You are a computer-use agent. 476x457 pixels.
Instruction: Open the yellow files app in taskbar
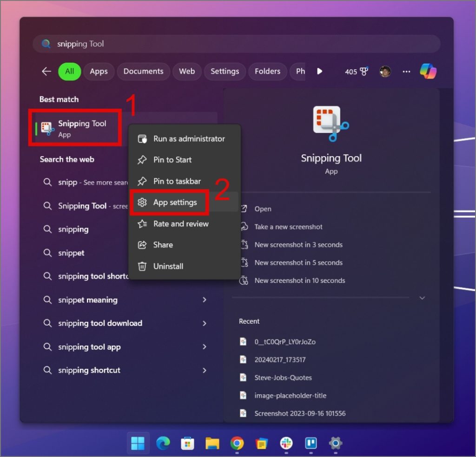(261, 443)
